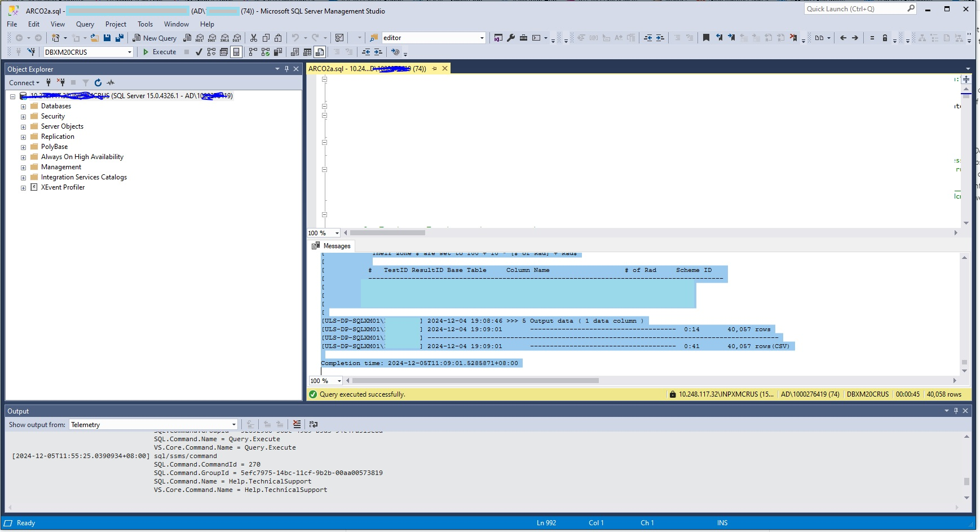This screenshot has height=532, width=980.
Task: Collapse the server root node
Action: click(x=12, y=96)
